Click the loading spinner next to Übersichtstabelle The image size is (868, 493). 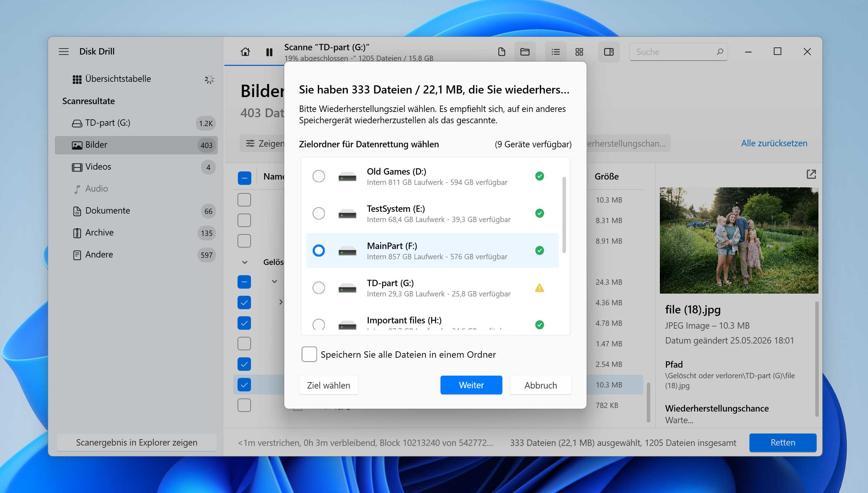click(209, 79)
